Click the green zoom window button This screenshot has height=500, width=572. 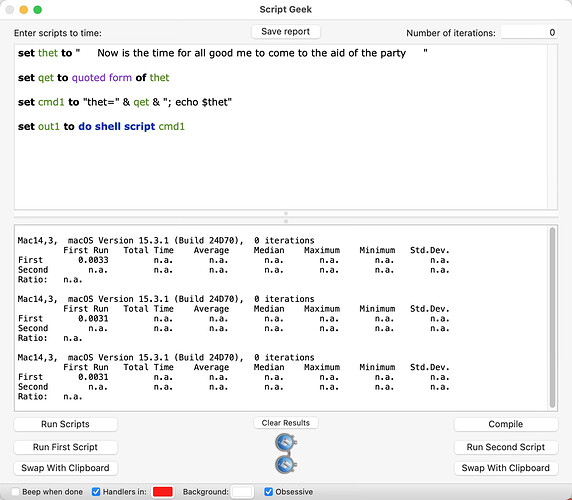tap(38, 10)
